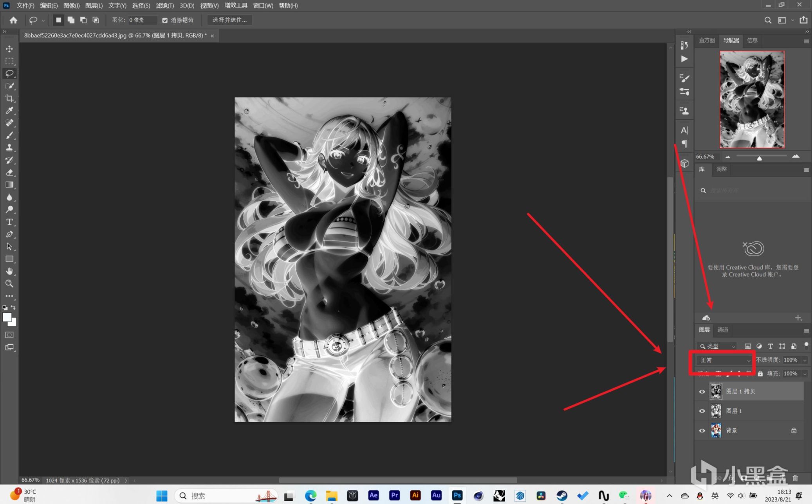Select the Hand tool
The height and width of the screenshot is (504, 812).
pos(9,271)
